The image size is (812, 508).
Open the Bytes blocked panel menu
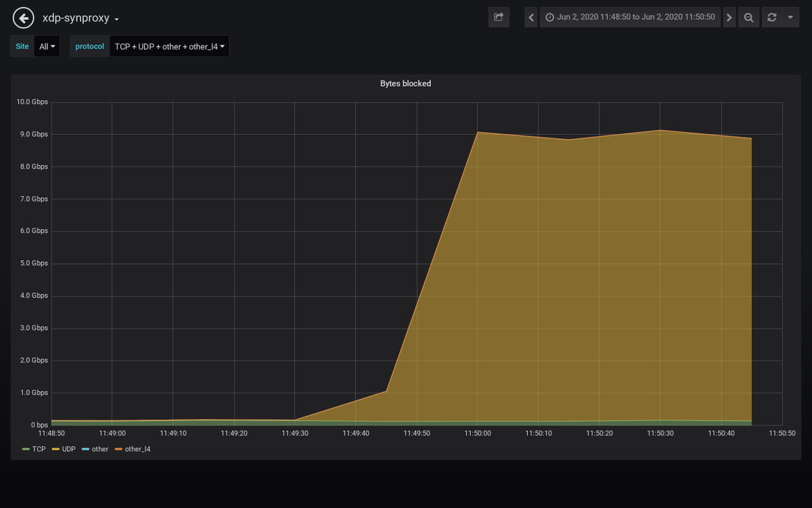405,83
